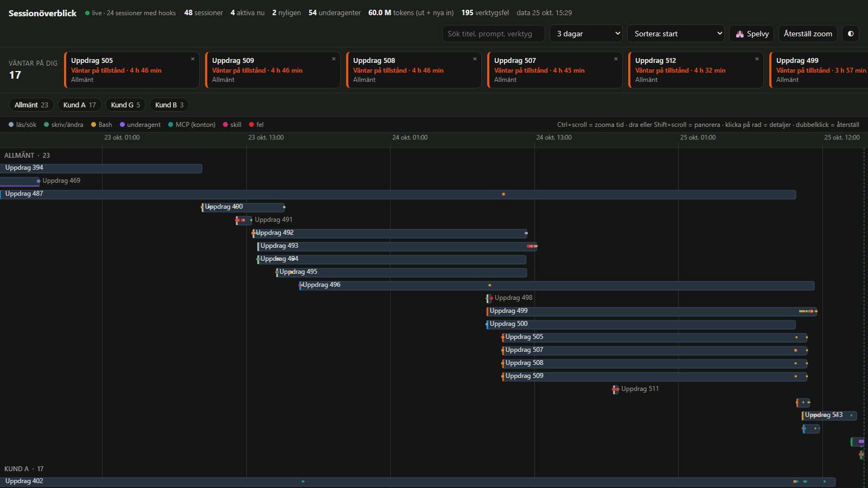Collapse the KUND A group header
The height and width of the screenshot is (488, 868).
[24, 468]
